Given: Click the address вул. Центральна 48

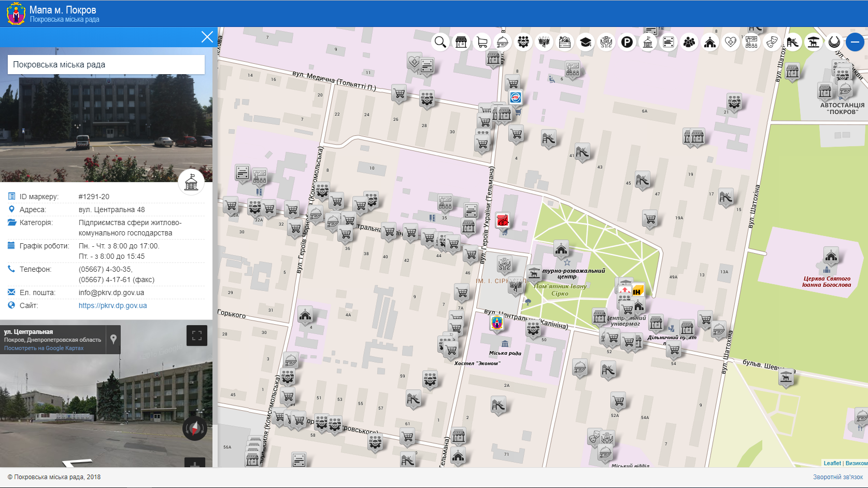Looking at the screenshot, I should pos(112,210).
